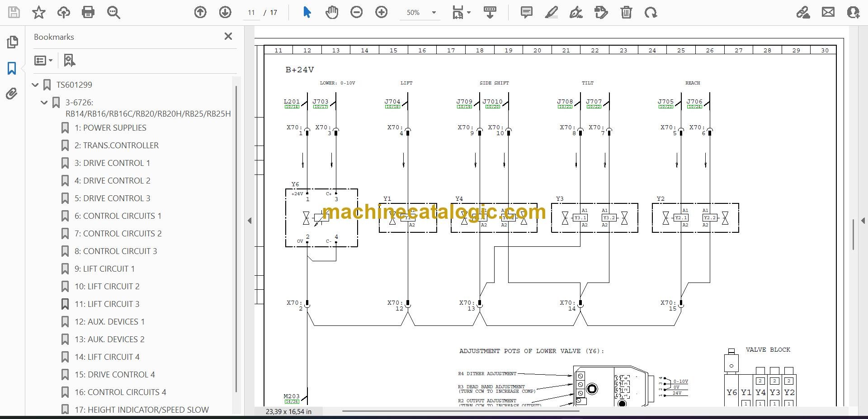This screenshot has height=419, width=868.
Task: Open bookmark 10: LIFT CIRCUIT 2
Action: point(107,287)
